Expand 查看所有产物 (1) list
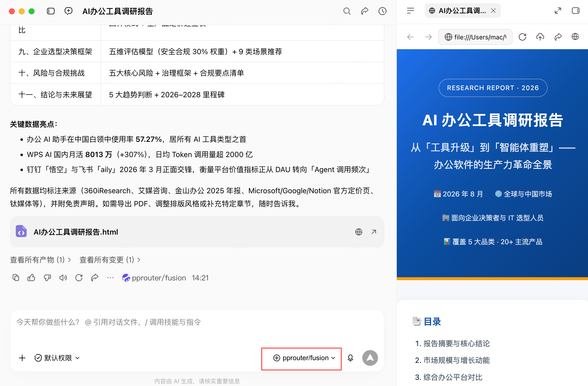 [x=40, y=260]
